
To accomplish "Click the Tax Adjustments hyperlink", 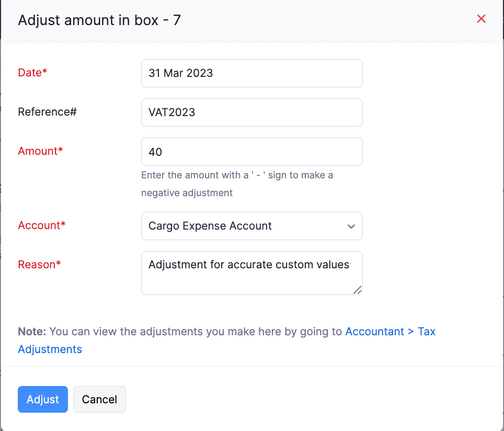I will click(x=50, y=349).
